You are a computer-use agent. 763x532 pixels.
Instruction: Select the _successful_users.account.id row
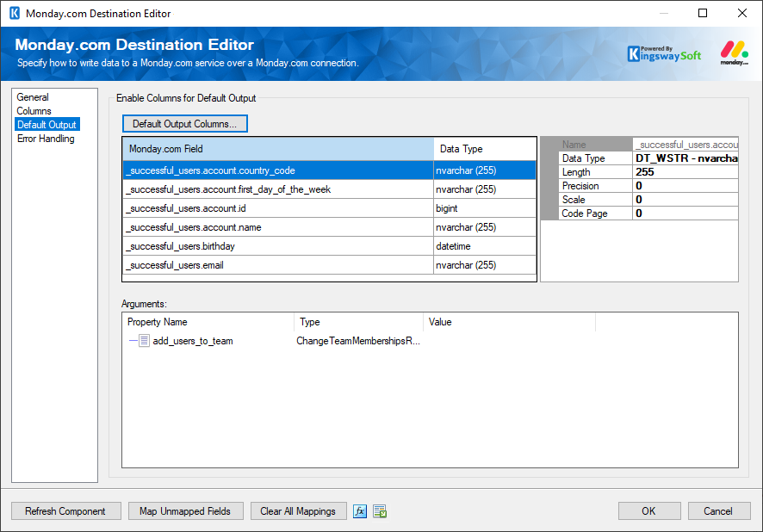(330, 208)
